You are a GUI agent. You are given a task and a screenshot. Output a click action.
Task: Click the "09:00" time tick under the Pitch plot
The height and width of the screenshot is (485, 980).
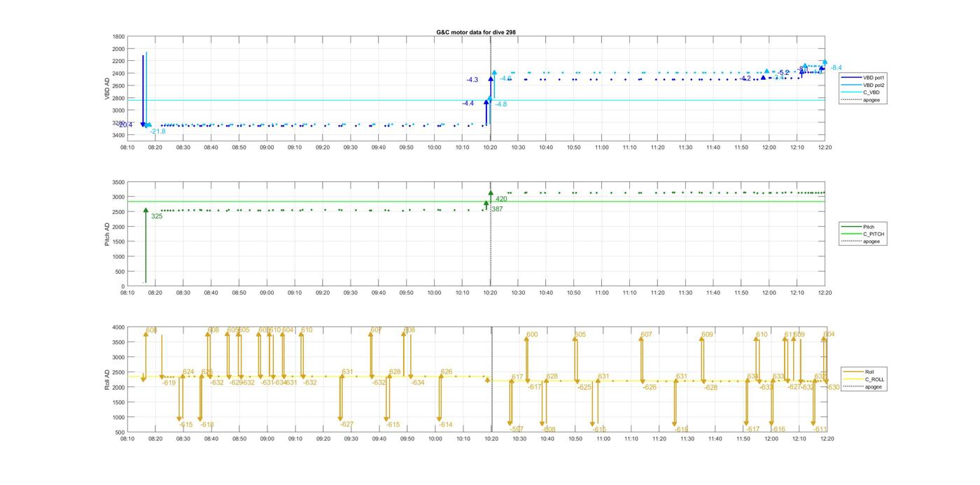coord(267,293)
